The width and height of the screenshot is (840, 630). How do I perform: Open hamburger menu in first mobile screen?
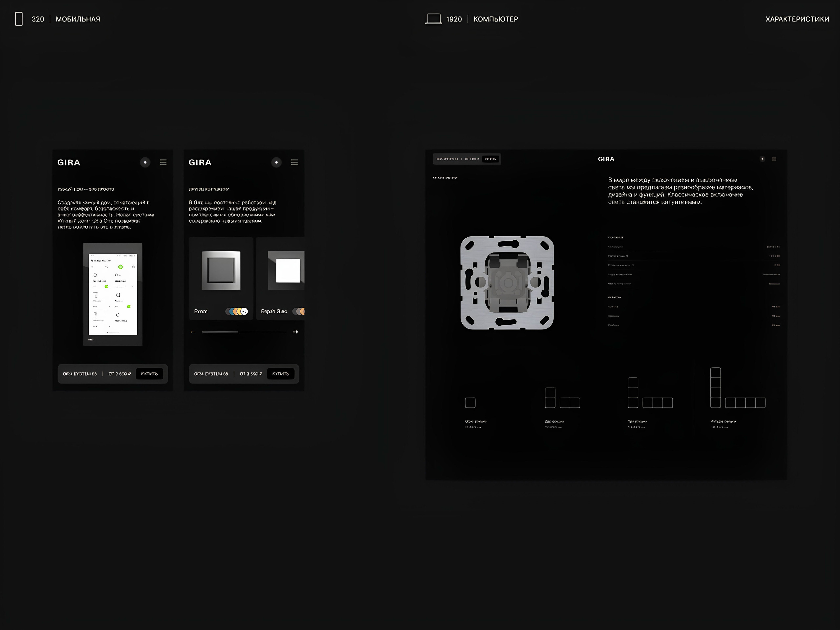pyautogui.click(x=163, y=162)
